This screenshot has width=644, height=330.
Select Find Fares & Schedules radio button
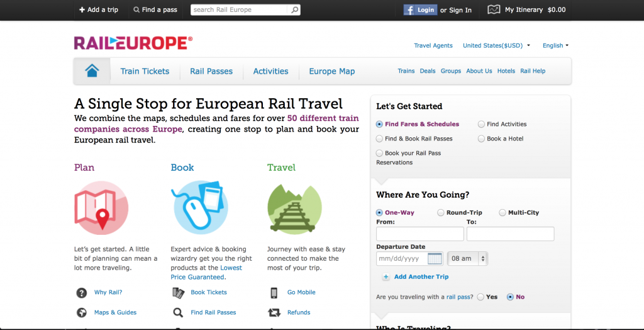click(379, 124)
